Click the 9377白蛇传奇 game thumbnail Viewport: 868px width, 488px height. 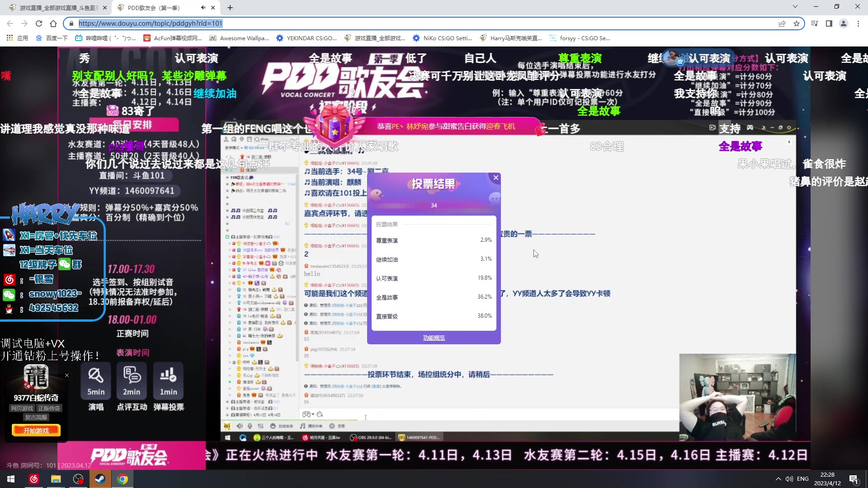[36, 377]
